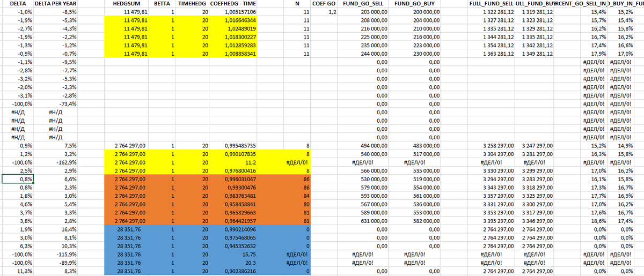Select the COEFHEDG - TIME header cell
This screenshot has height=276, width=644.
pyautogui.click(x=233, y=4)
